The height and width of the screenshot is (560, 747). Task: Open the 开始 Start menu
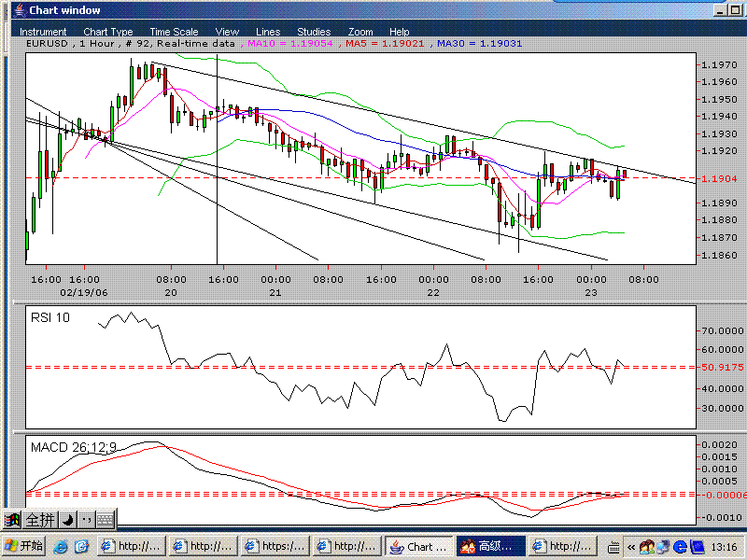[x=23, y=546]
